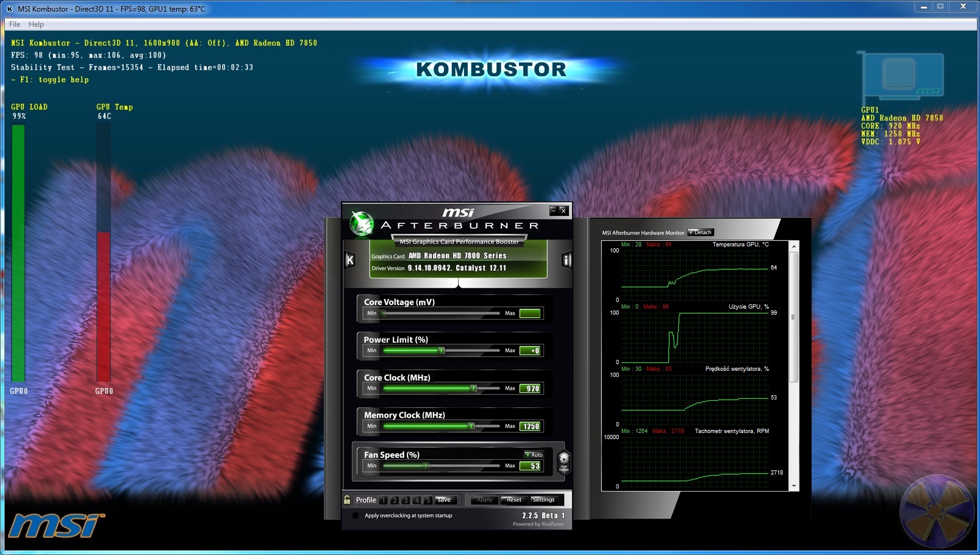Click the Core Voltage slider handle
This screenshot has height=555, width=980.
tap(384, 313)
